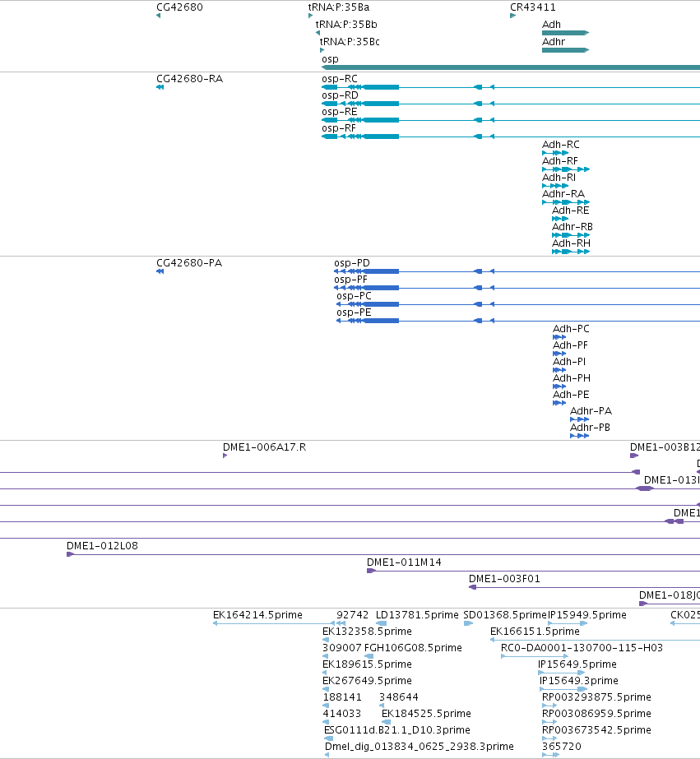700x759 pixels.
Task: Select the RP003293875.5prime EST label
Action: [x=596, y=697]
